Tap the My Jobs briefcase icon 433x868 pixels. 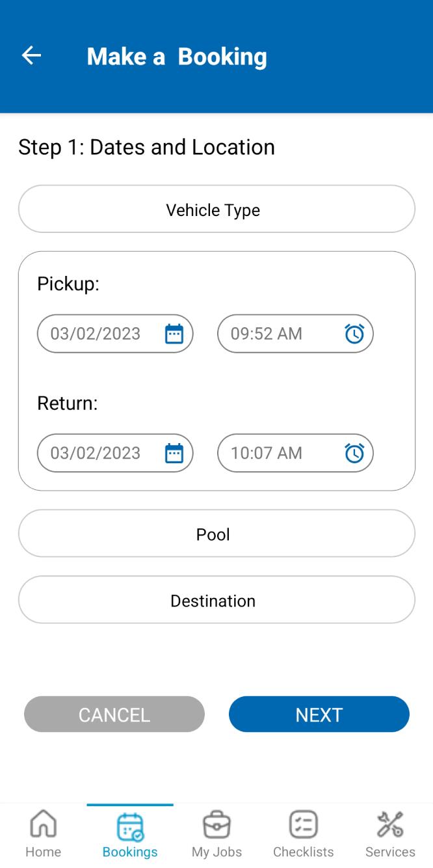coord(216,824)
